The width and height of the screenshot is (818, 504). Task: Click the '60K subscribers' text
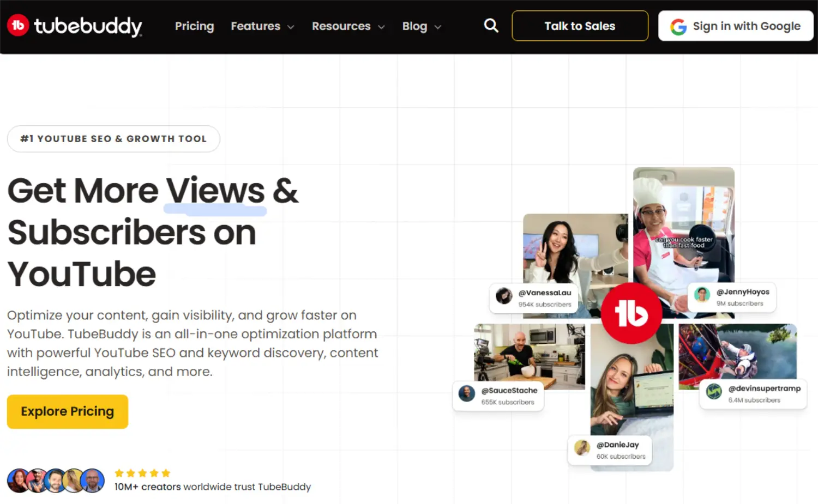click(x=621, y=457)
